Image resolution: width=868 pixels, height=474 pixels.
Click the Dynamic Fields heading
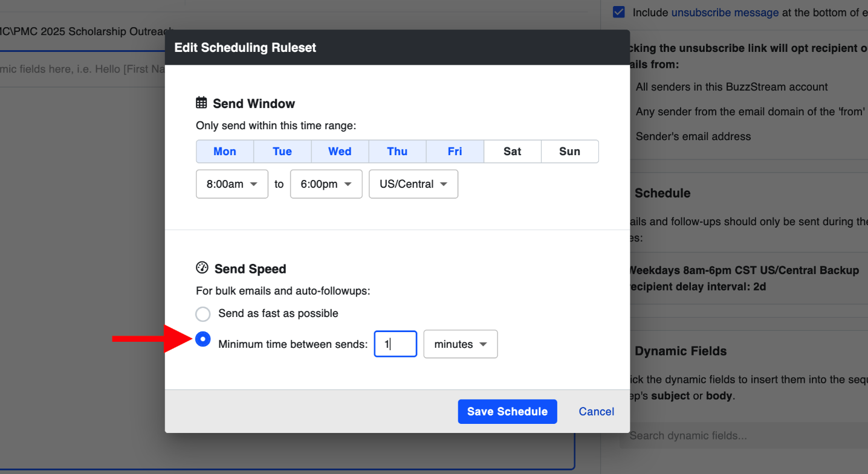tap(681, 351)
